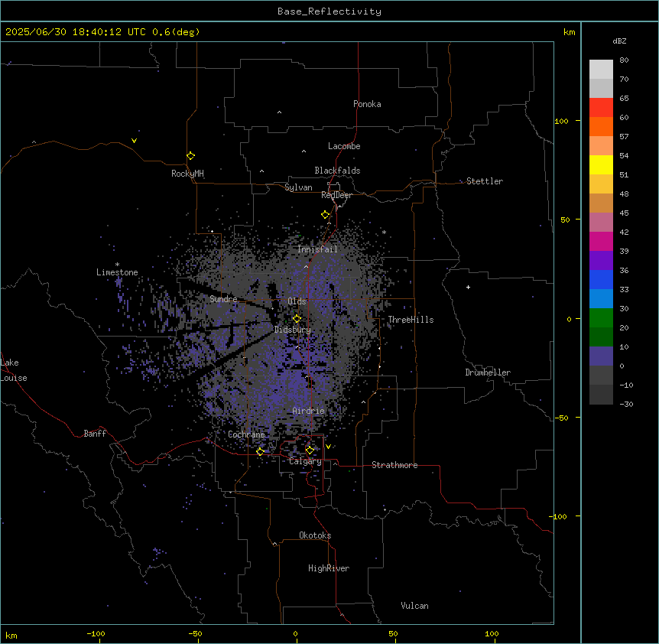Click the Base_Reflectivity title text
This screenshot has width=659, height=644.
click(329, 11)
